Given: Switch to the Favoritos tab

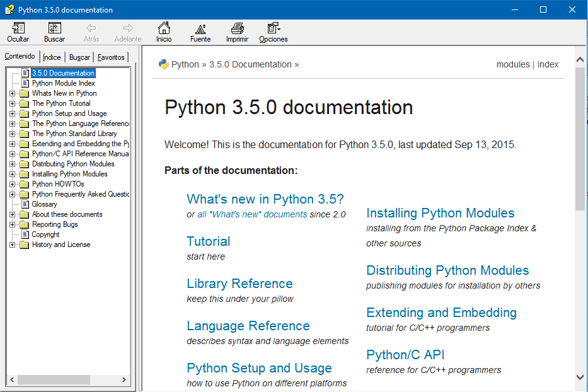Looking at the screenshot, I should pos(111,57).
